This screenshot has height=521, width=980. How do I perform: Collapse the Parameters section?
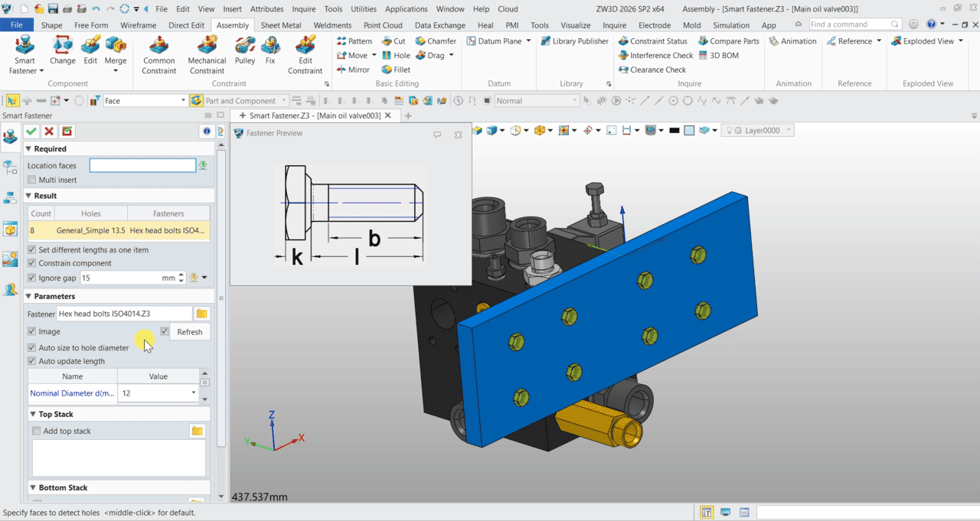tap(29, 296)
